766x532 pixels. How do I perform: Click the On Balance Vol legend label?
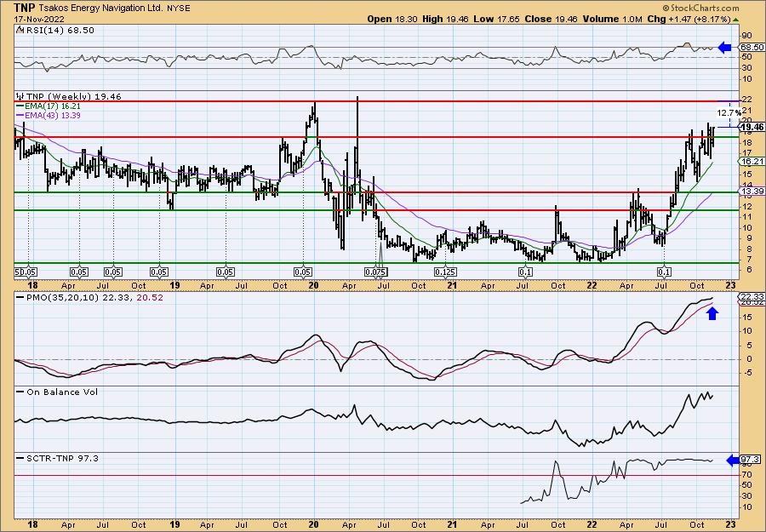click(x=61, y=392)
